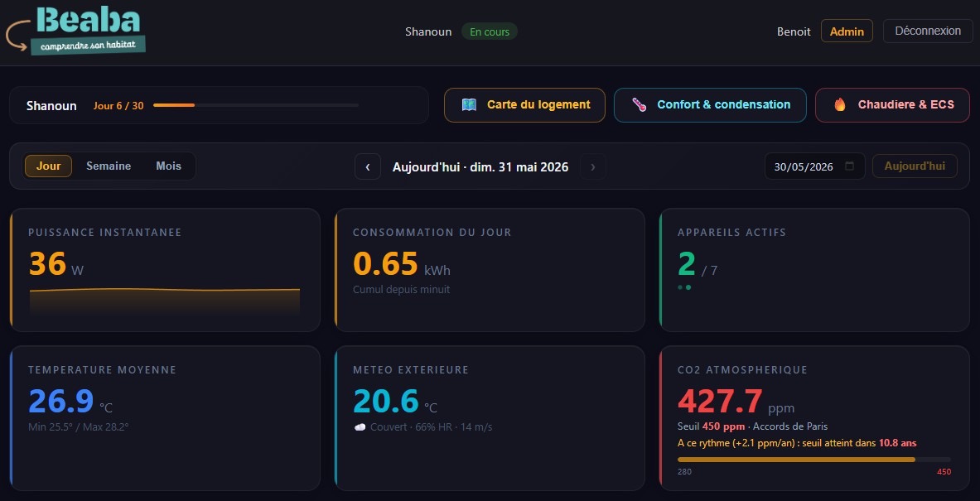The image size is (980, 501).
Task: Click the 36 W power value
Action: pos(56,264)
